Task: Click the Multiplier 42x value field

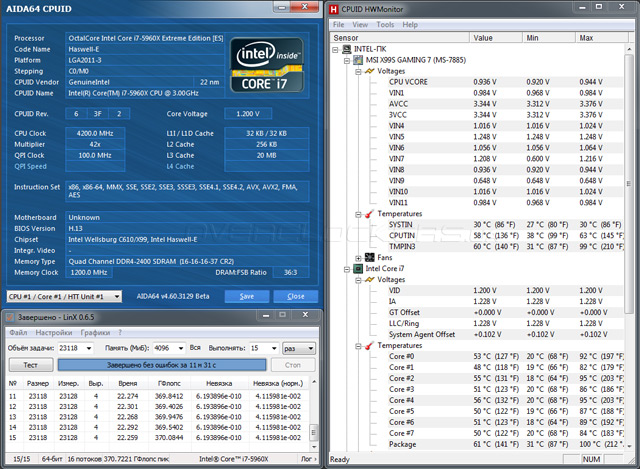Action: point(95,144)
